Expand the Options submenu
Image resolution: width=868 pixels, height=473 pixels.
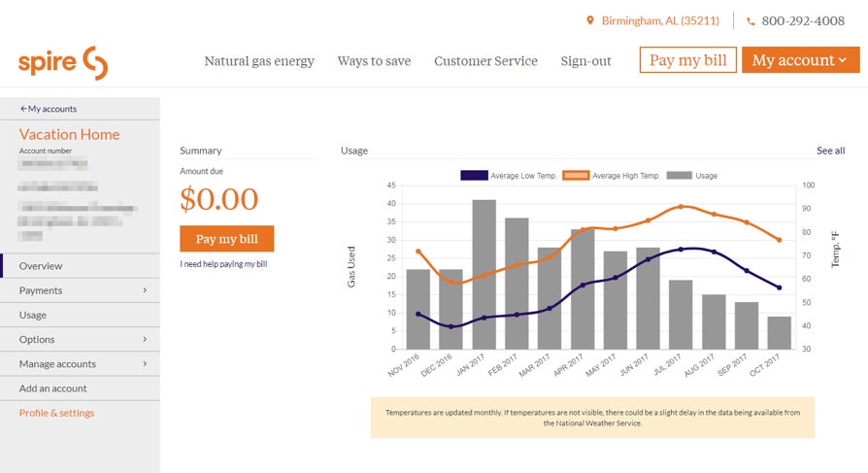click(x=145, y=339)
